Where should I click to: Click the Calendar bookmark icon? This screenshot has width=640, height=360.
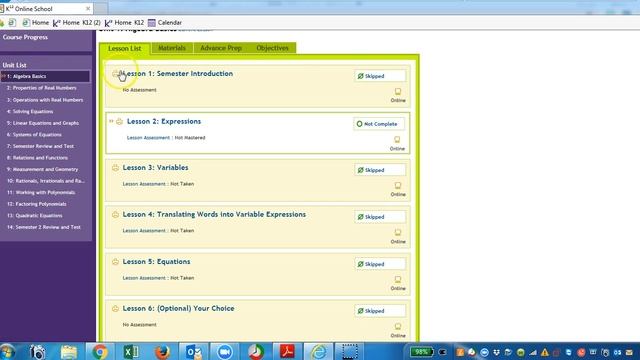(152, 23)
